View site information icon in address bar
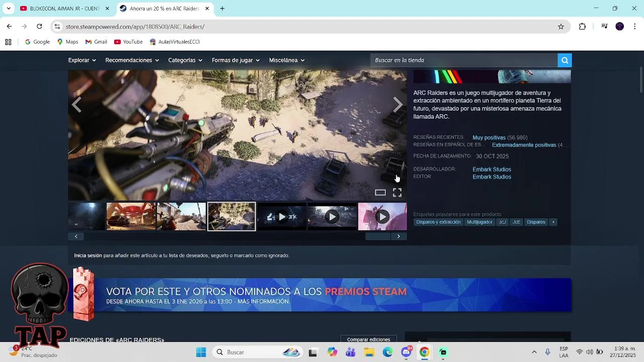 tap(57, 27)
